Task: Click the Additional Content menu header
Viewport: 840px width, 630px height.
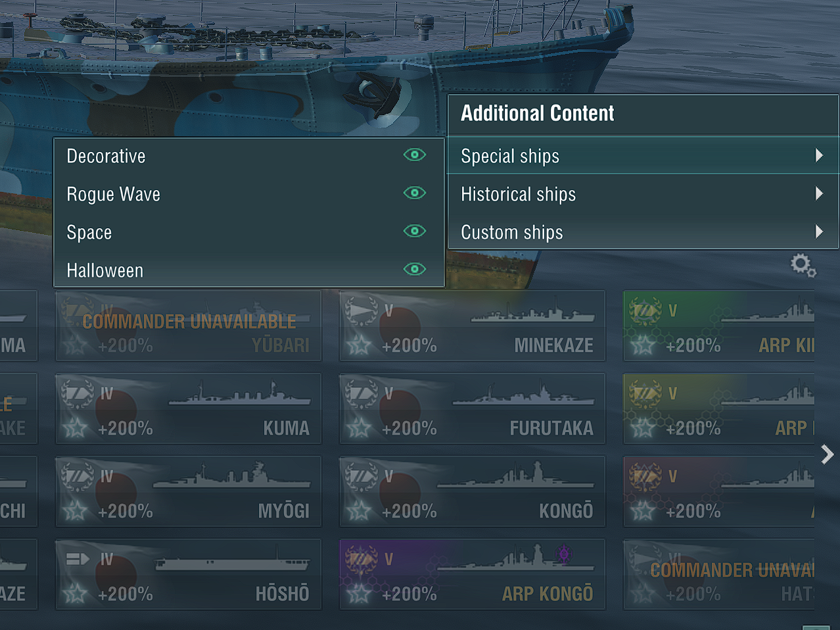Action: 537,113
